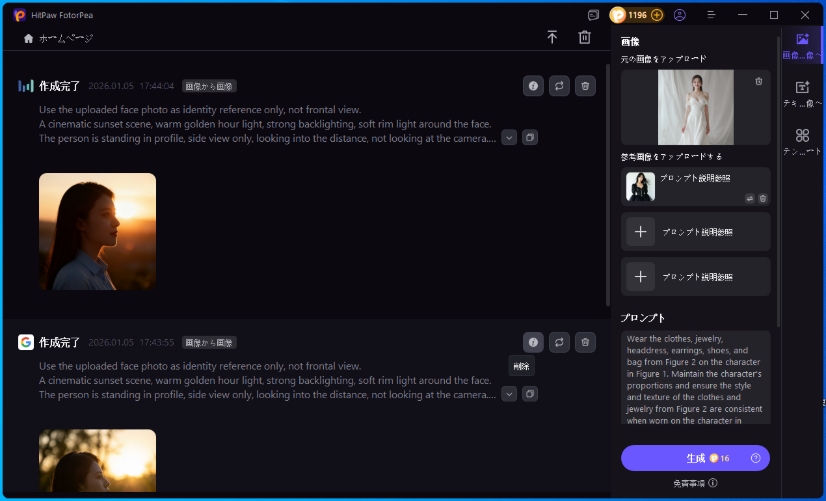Viewport: 826px width, 501px height.
Task: Go to the home page (ホームページ)
Action: coord(58,38)
